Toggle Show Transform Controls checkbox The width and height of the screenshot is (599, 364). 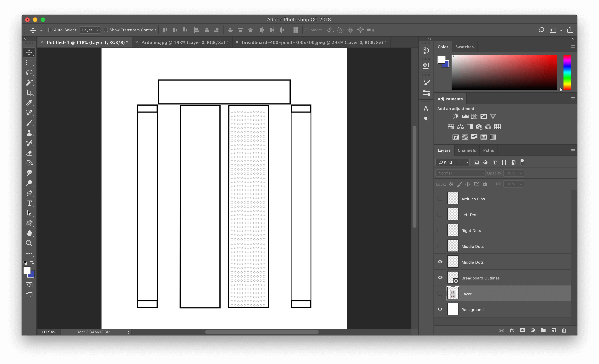[x=104, y=30]
